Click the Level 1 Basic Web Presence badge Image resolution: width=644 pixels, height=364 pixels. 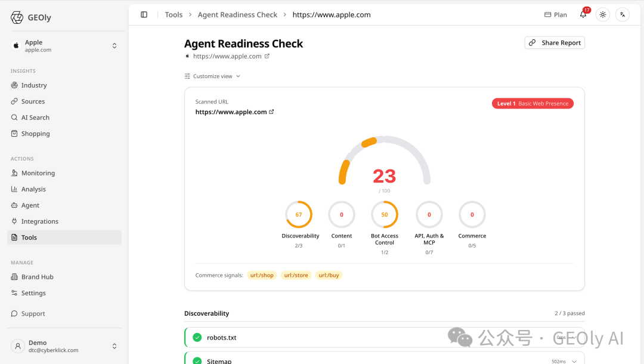[532, 103]
